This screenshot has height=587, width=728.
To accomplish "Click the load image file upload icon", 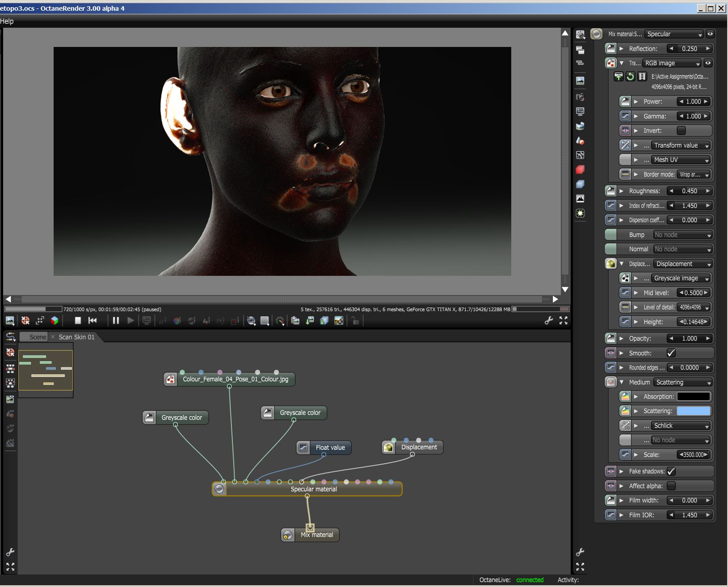I will [x=619, y=76].
